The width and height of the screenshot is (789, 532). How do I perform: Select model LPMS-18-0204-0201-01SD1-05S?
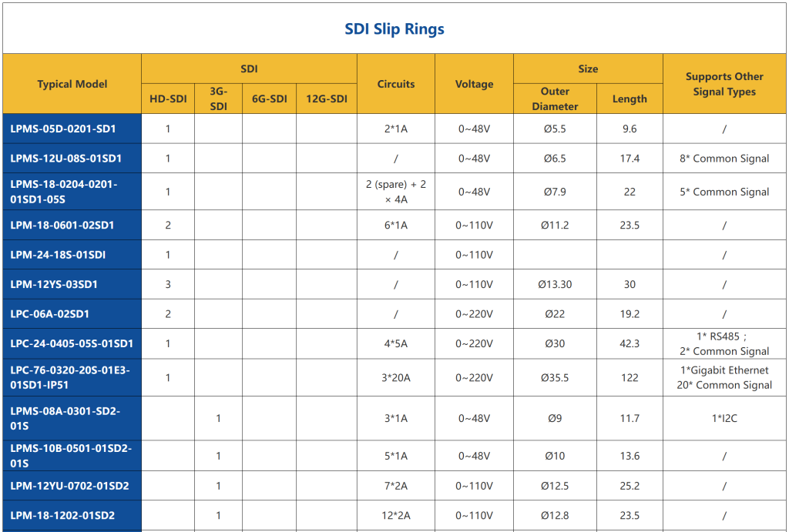point(64,192)
